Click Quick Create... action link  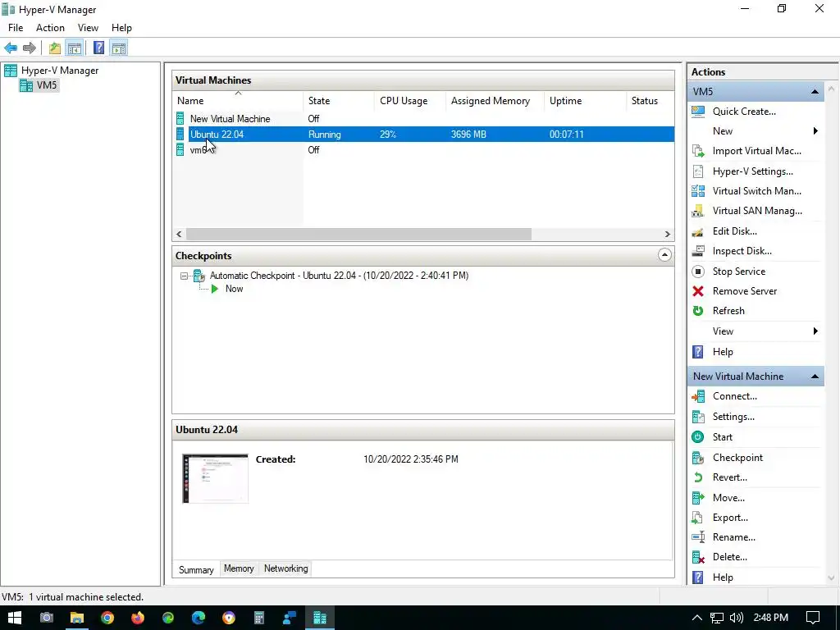pyautogui.click(x=744, y=112)
